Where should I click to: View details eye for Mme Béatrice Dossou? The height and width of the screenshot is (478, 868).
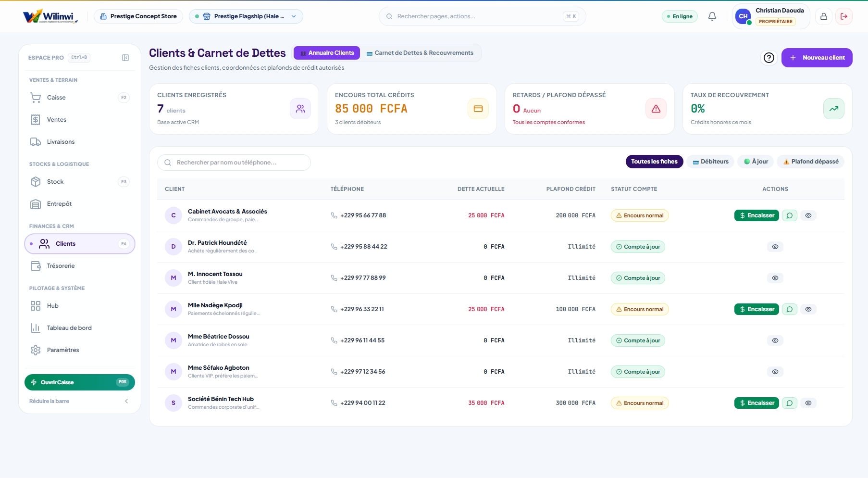click(775, 340)
